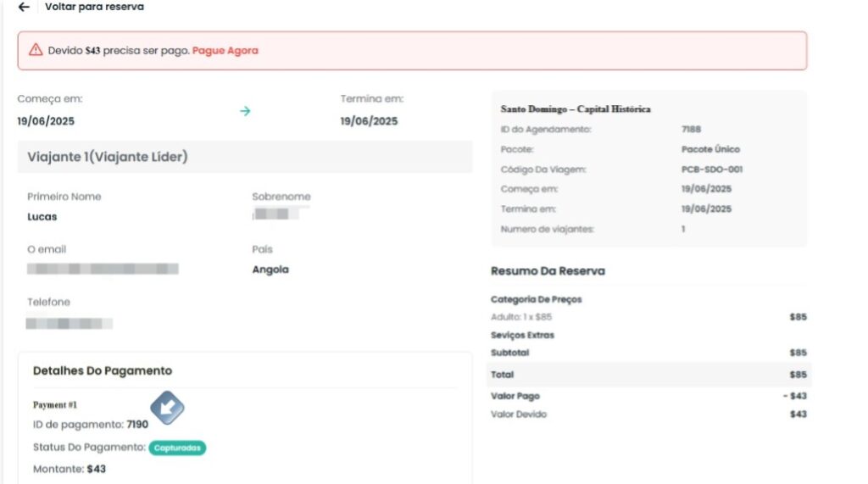Click the blue diamond arrow icon
Viewport: 868px width, 484px height.
pos(167,408)
